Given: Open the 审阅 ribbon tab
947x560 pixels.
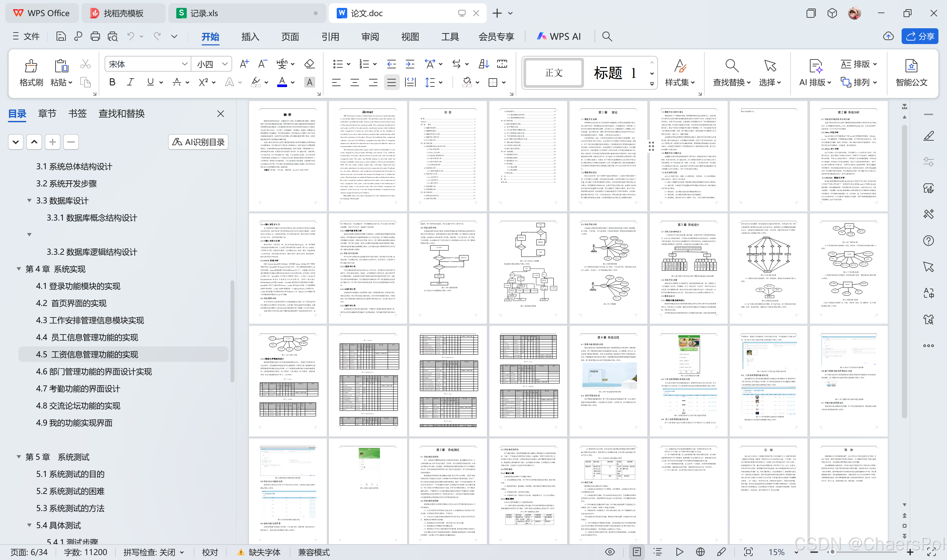Looking at the screenshot, I should click(x=370, y=36).
